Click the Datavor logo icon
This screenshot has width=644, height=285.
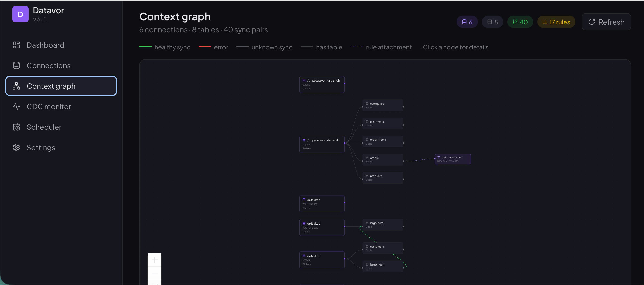coord(20,14)
